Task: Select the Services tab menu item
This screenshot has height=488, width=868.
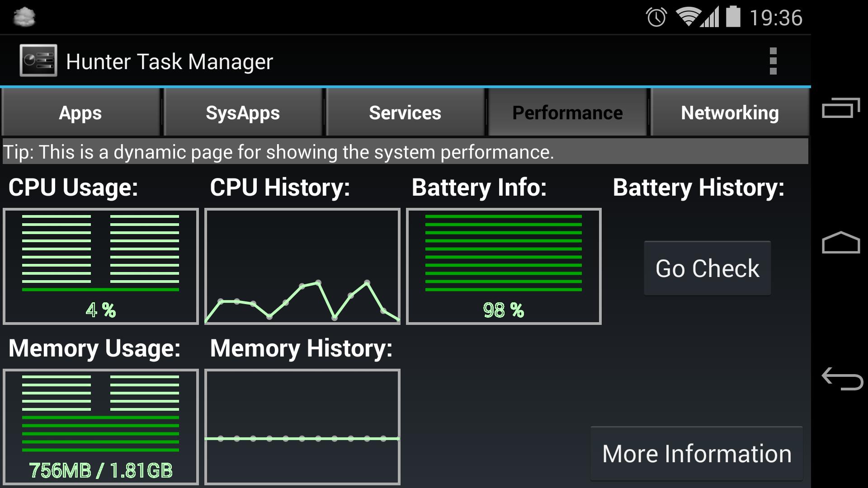Action: coord(406,112)
